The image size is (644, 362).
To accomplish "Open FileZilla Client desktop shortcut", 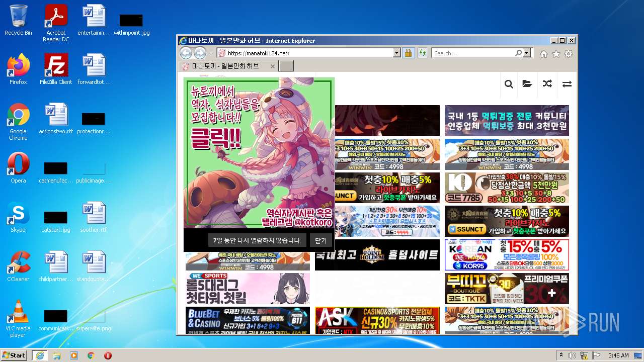I will click(x=56, y=69).
